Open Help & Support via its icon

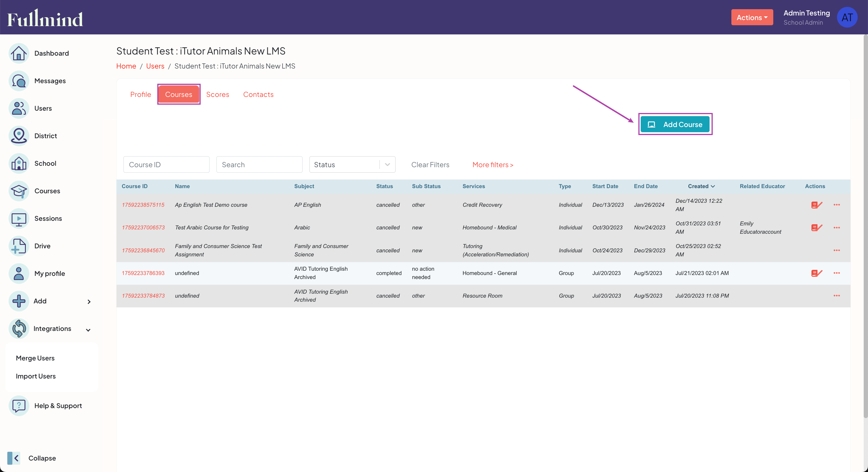click(x=19, y=406)
